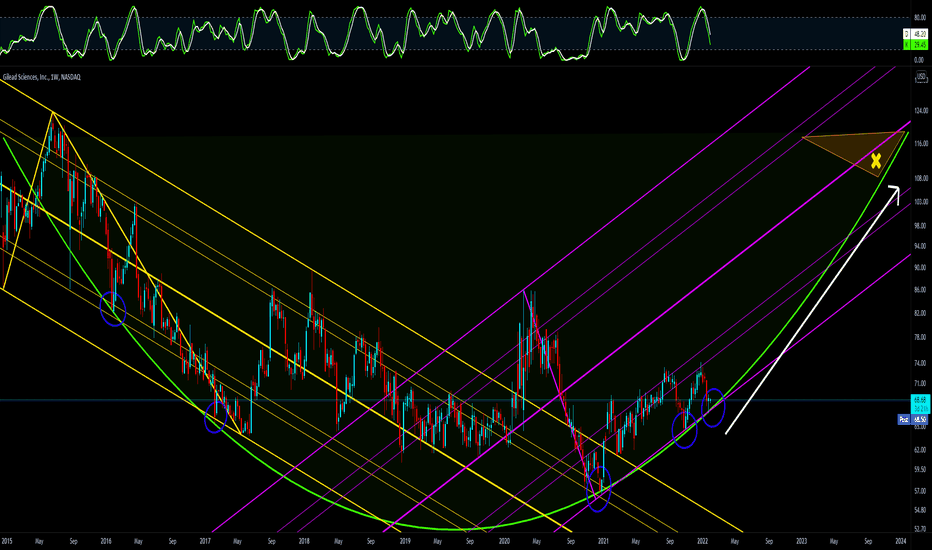Click the 54.80 price axis label
This screenshot has width=932, height=550.
[920, 510]
